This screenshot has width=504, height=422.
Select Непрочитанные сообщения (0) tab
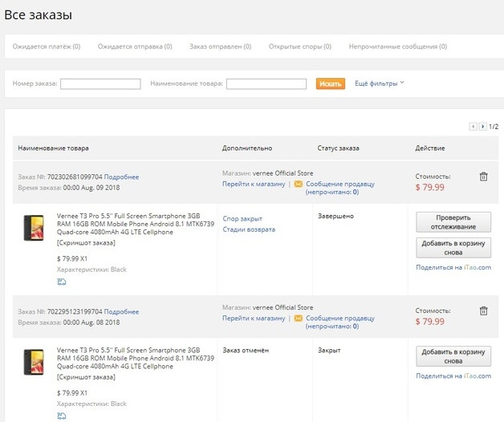pos(398,47)
